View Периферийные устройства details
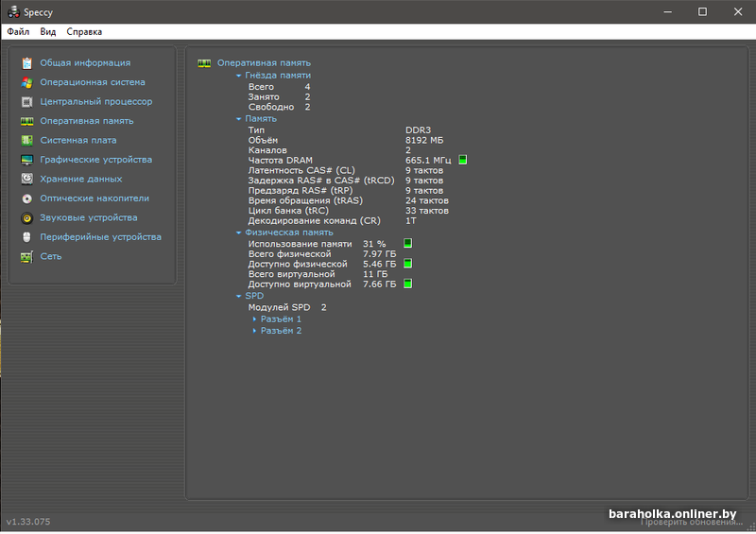This screenshot has height=534, width=756. tap(101, 237)
